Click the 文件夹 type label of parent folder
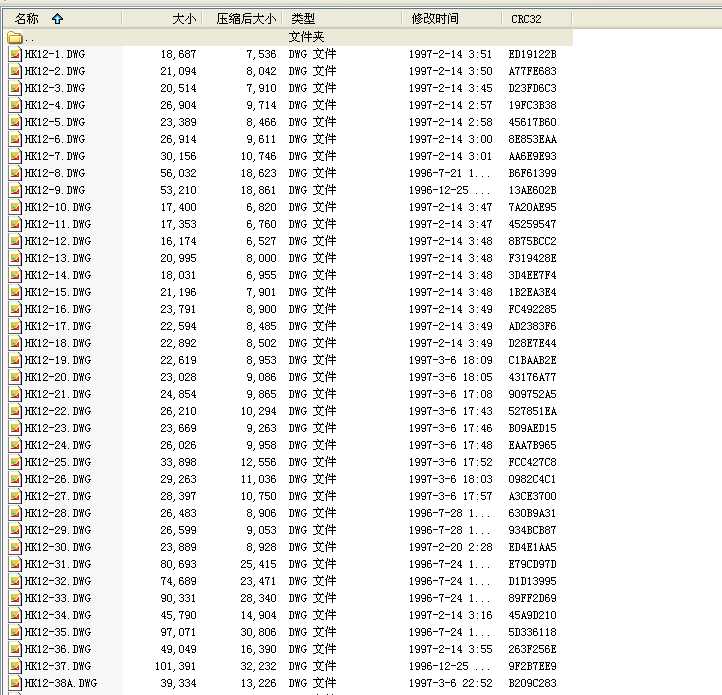Image resolution: width=722 pixels, height=695 pixels. pos(306,37)
